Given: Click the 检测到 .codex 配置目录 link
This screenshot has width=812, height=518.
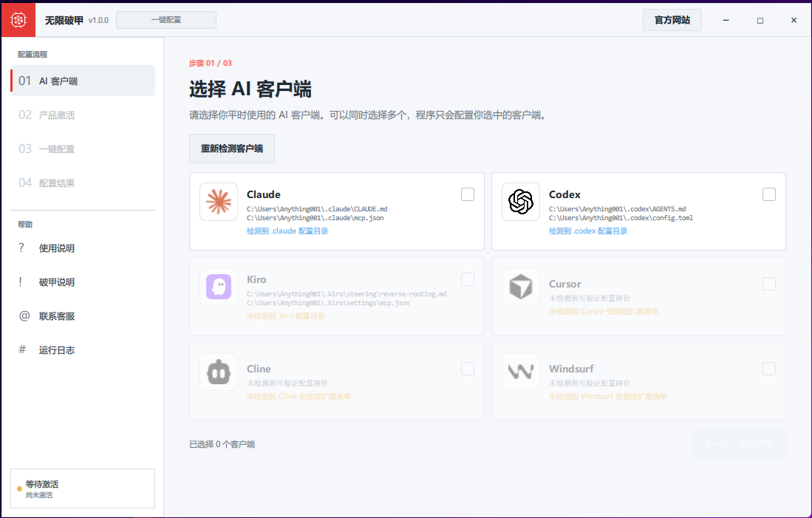Looking at the screenshot, I should [x=588, y=231].
